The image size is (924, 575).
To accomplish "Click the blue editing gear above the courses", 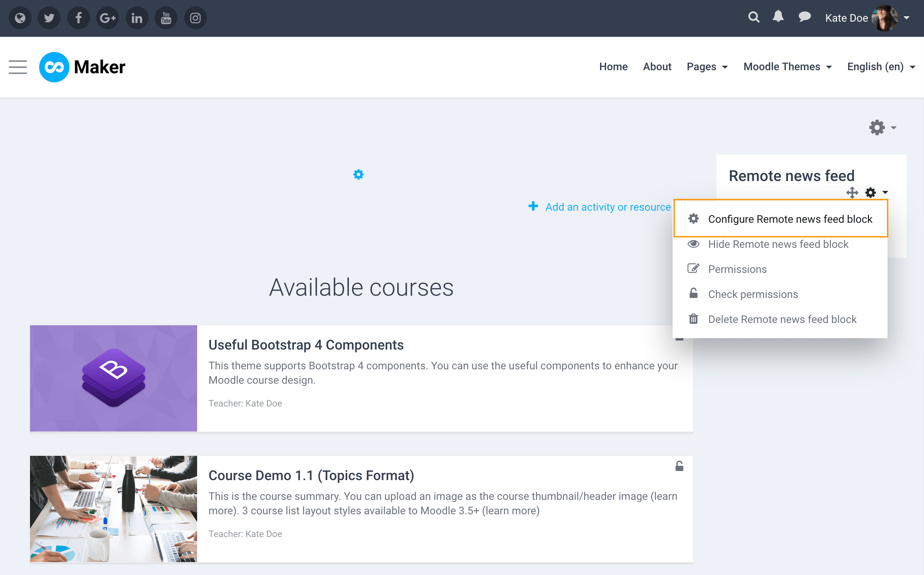I will pyautogui.click(x=358, y=174).
